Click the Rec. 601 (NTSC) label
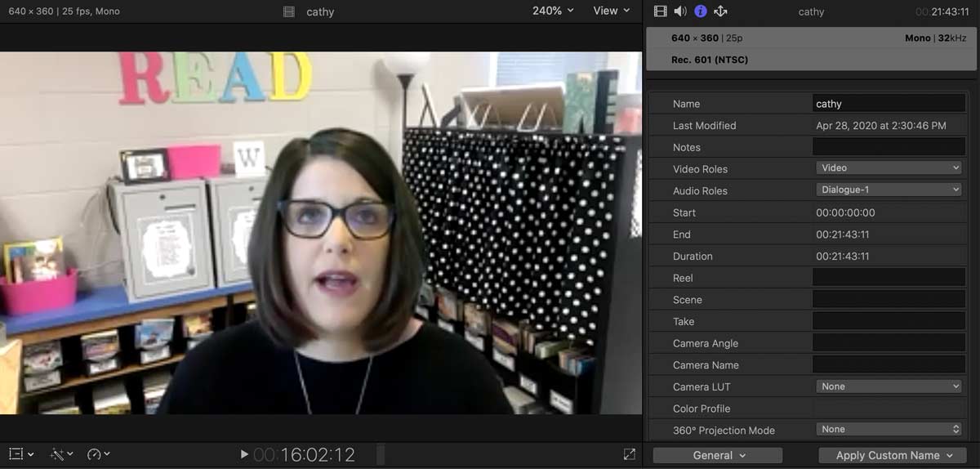The width and height of the screenshot is (980, 469). click(x=710, y=60)
